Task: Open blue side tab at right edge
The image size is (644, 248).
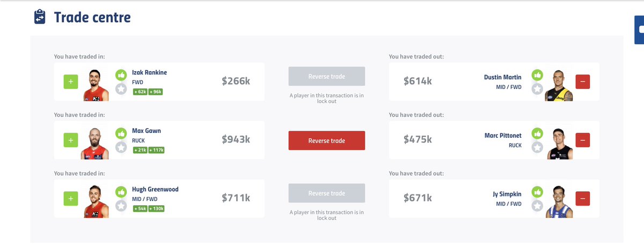Action: pos(639,30)
